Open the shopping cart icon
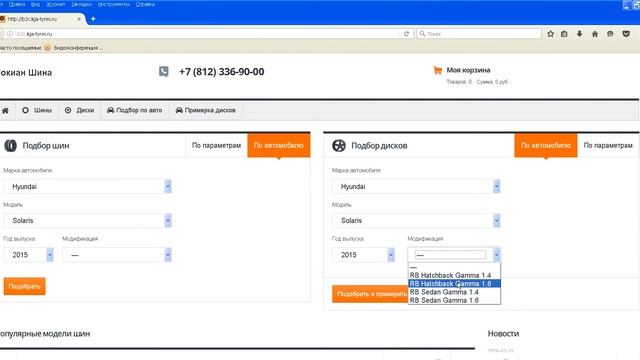 (x=437, y=70)
